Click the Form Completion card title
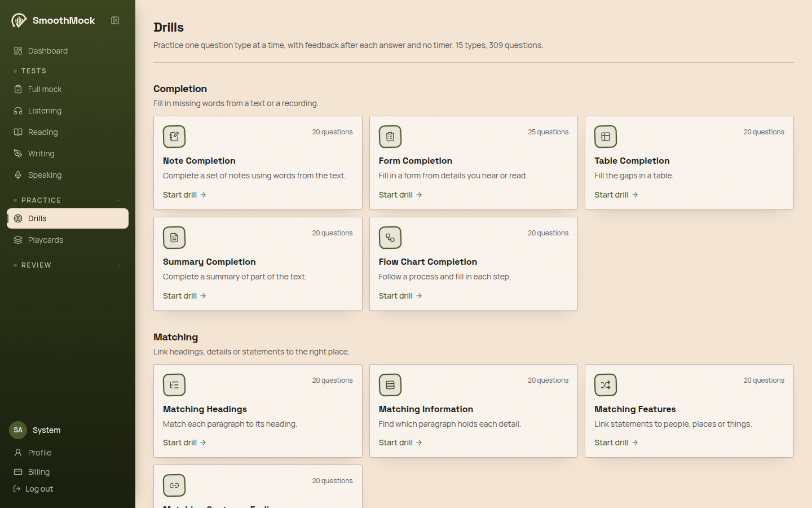 coord(416,161)
